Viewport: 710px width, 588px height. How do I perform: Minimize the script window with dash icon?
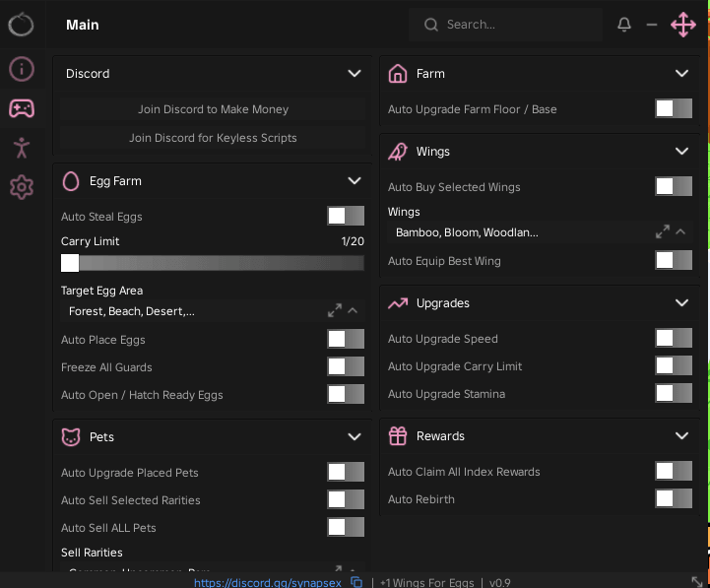[x=652, y=25]
